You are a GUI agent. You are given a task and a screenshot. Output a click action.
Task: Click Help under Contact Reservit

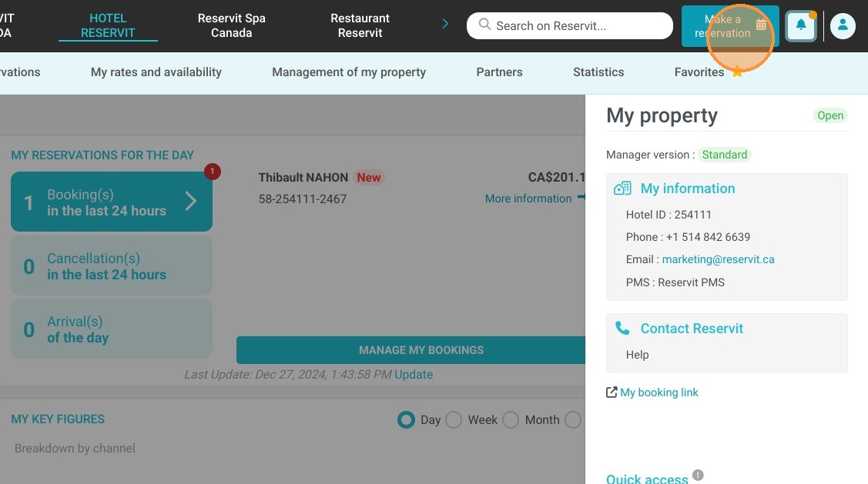click(x=637, y=355)
